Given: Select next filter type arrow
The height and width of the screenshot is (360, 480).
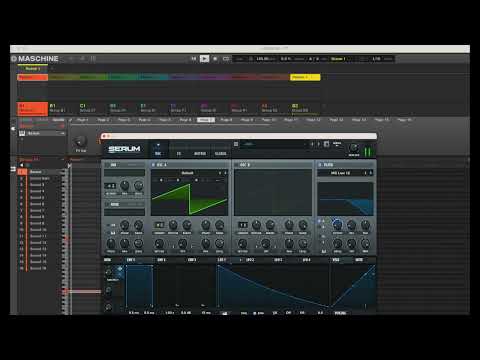Looking at the screenshot, I should coord(371,173).
